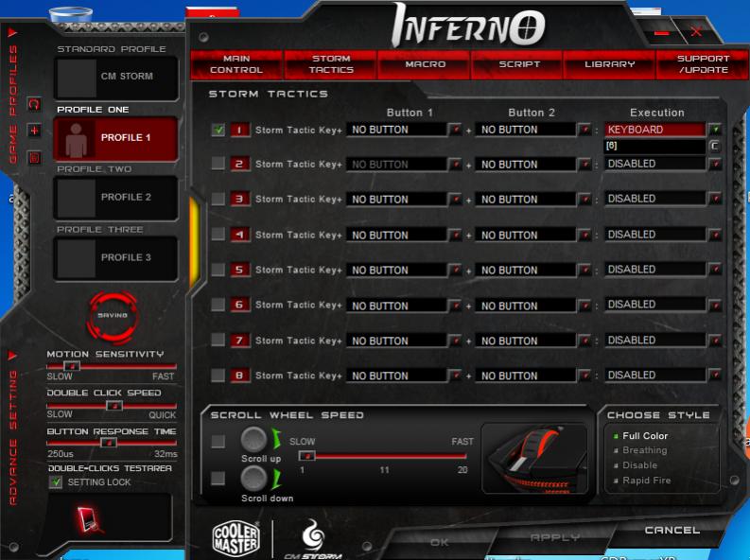Check the Scroll up checkbox
The height and width of the screenshot is (560, 750).
pyautogui.click(x=218, y=441)
